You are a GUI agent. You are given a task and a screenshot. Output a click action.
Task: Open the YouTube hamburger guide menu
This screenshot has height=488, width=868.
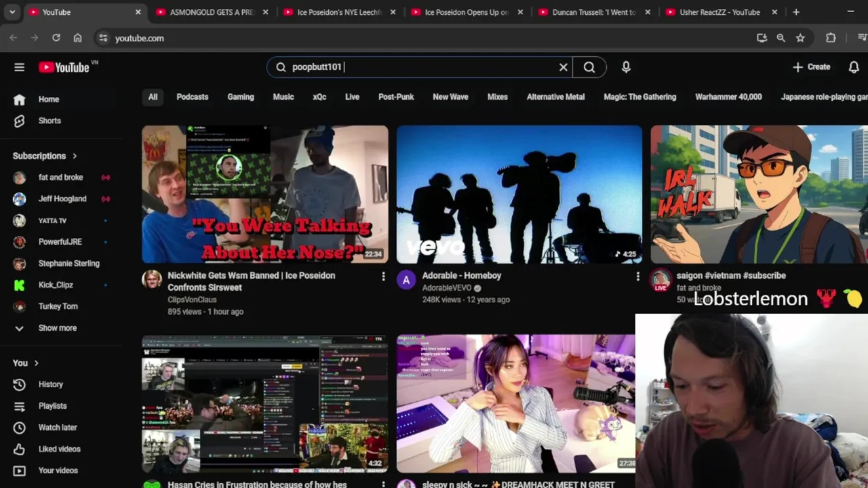pos(19,67)
